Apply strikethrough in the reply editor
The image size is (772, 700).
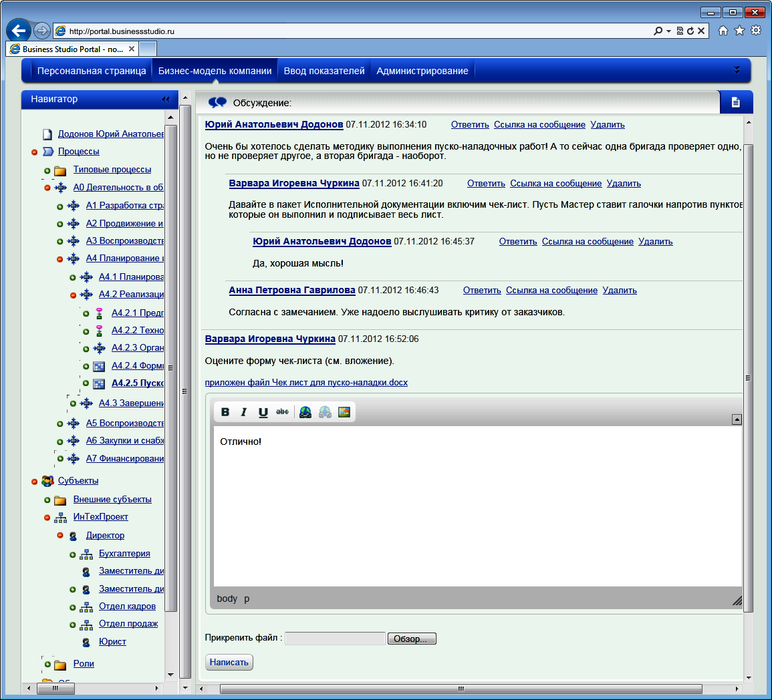(282, 412)
